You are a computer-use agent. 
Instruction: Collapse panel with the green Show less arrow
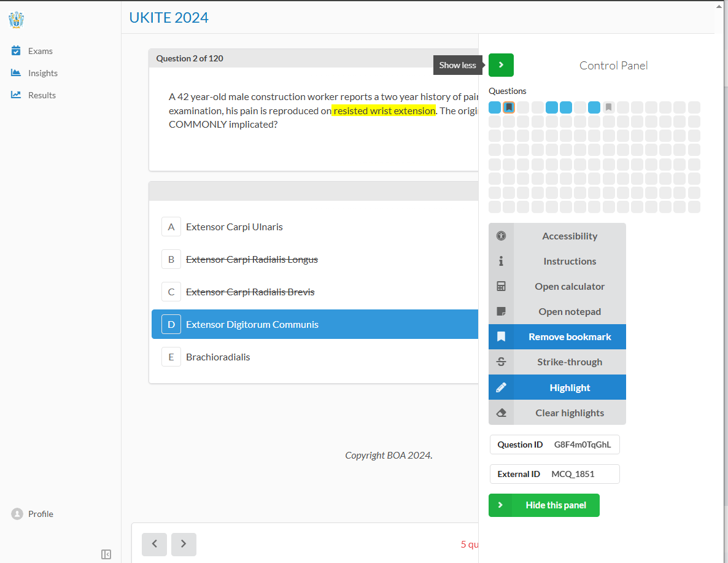(x=501, y=65)
